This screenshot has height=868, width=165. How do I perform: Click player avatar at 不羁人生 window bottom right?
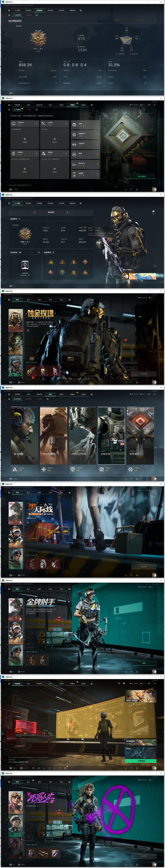(154, 864)
